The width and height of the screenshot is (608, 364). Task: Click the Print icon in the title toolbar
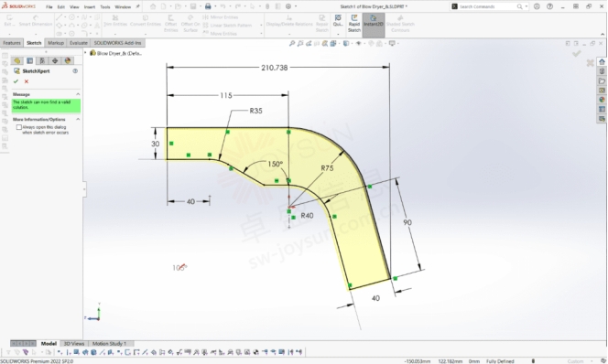(208, 6)
